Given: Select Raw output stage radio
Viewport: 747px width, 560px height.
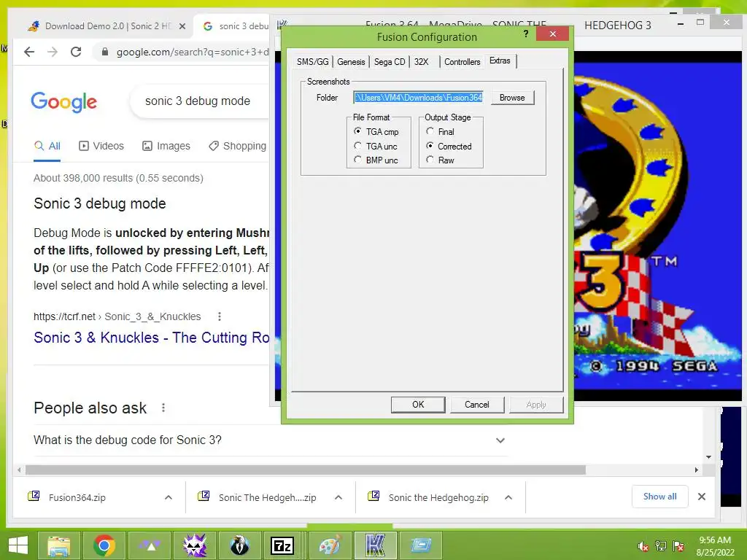Looking at the screenshot, I should click(x=430, y=160).
